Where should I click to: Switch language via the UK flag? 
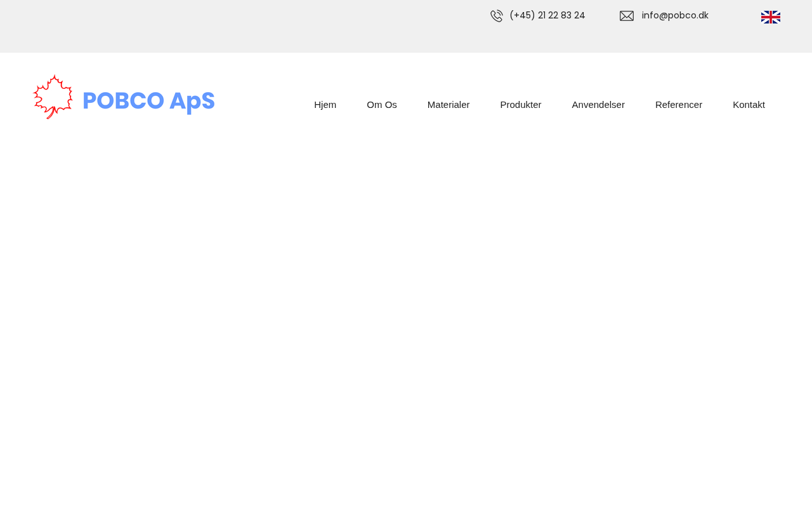[x=771, y=17]
